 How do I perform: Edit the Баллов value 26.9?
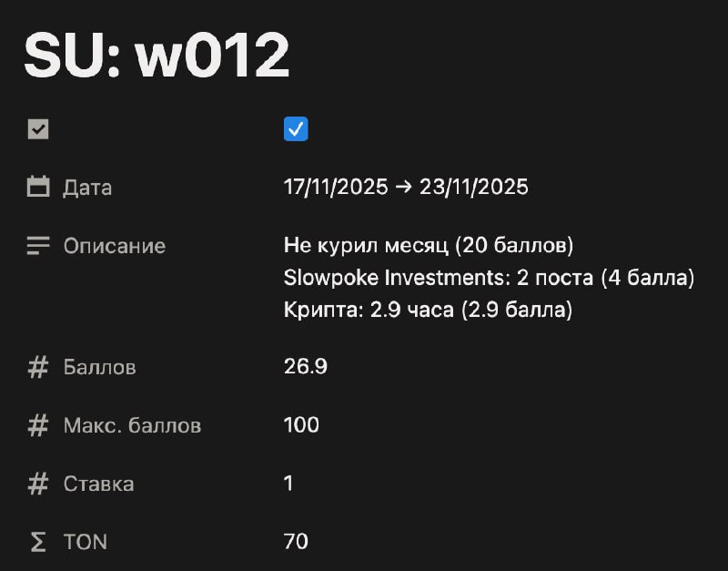pos(306,366)
